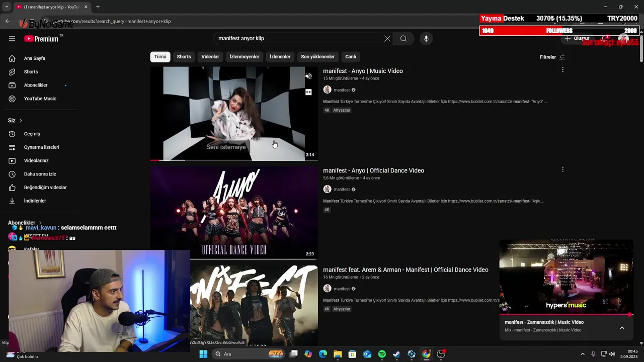Go back with browser back arrow
Screen dimensions: 644x362
tap(7, 21)
